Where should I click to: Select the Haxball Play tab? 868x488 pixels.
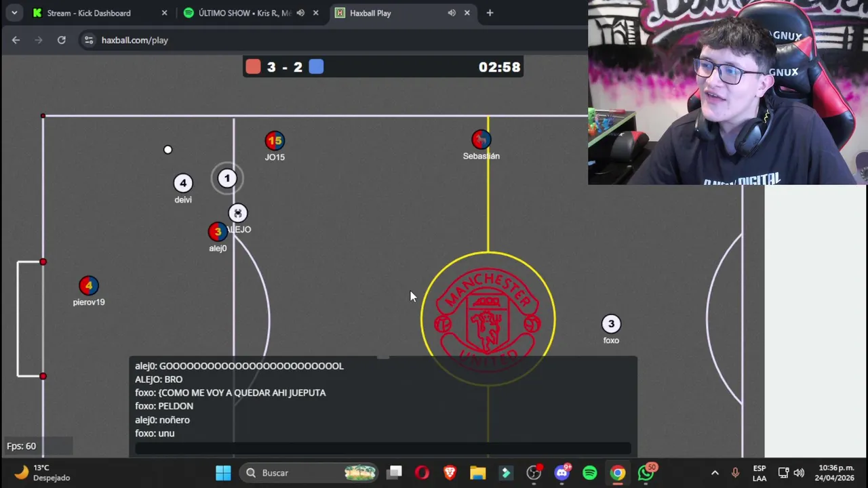coord(370,13)
